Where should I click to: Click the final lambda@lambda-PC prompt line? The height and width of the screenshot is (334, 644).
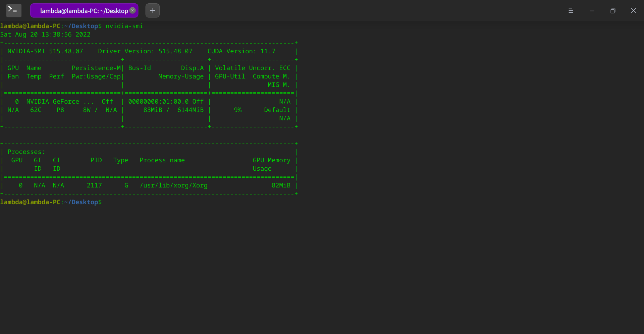tap(51, 202)
